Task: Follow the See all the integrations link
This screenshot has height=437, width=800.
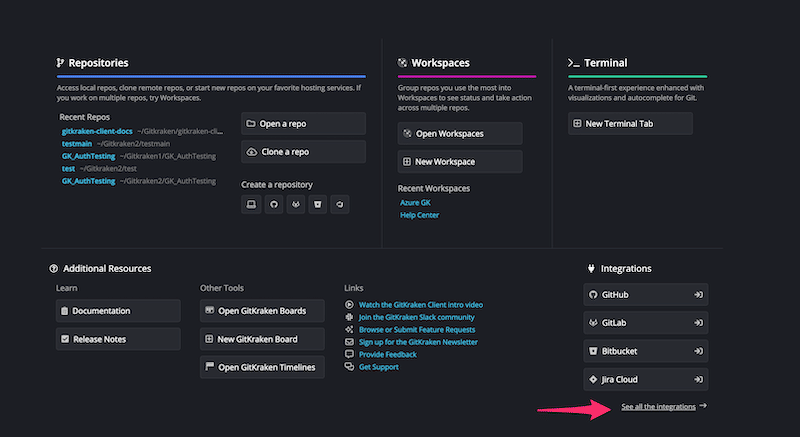Action: click(x=658, y=407)
